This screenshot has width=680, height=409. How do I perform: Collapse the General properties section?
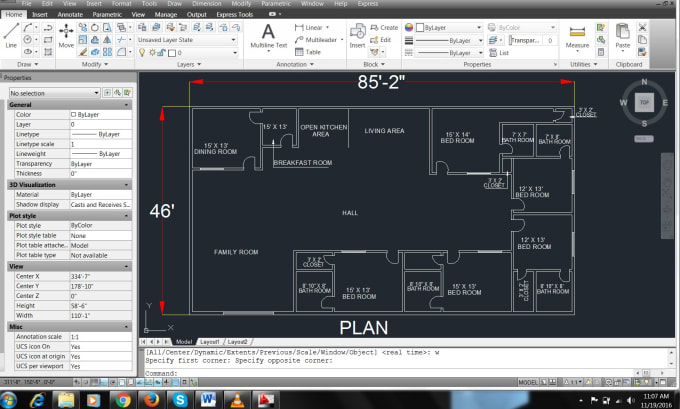click(x=126, y=105)
